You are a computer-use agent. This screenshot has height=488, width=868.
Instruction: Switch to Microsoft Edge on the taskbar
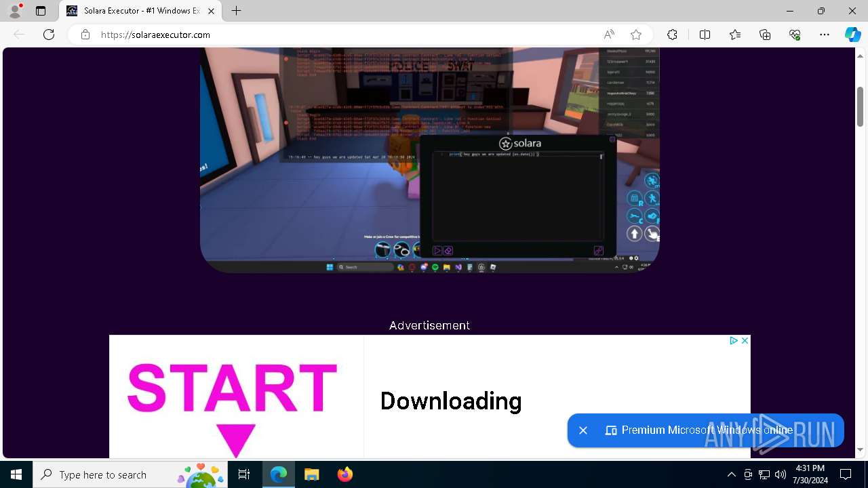pyautogui.click(x=279, y=474)
